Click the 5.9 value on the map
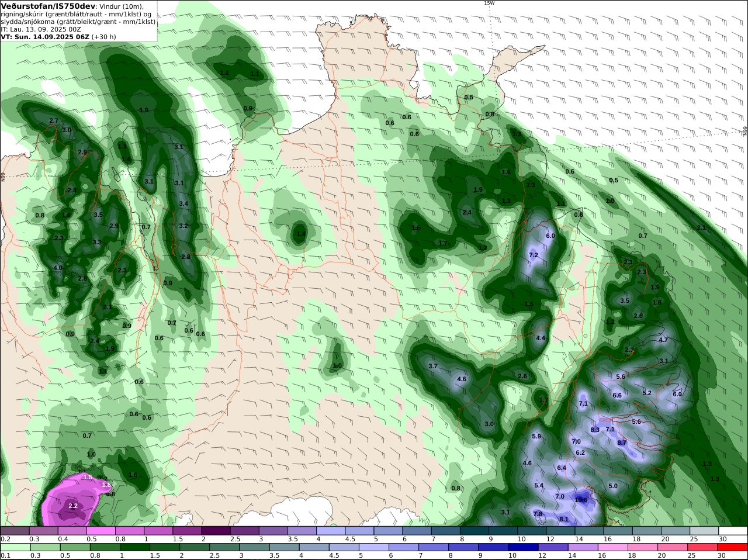This screenshot has height=560, width=748. click(x=536, y=436)
